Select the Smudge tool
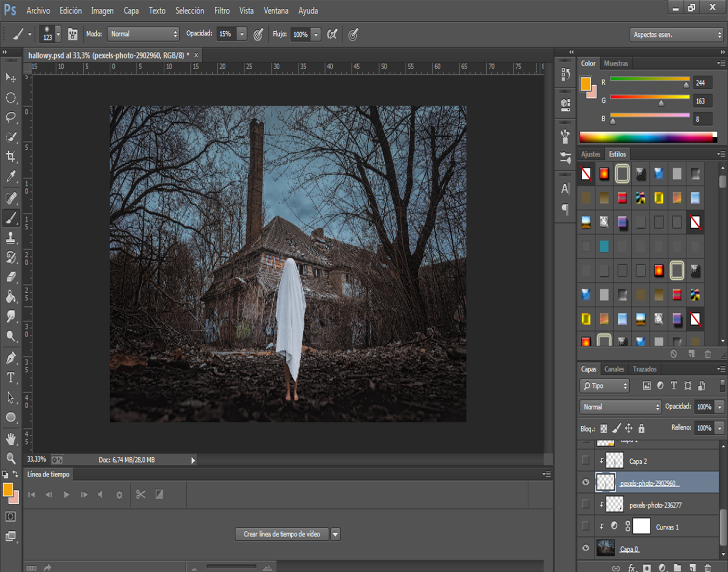The image size is (728, 572). pos(11,317)
